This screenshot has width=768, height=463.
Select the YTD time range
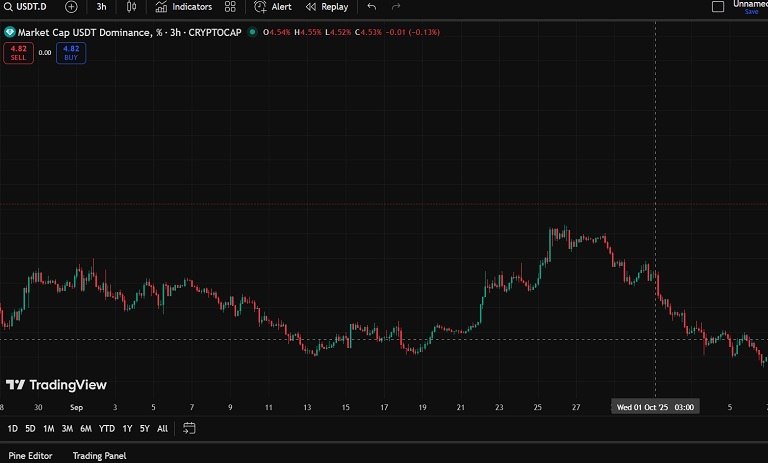pos(106,429)
